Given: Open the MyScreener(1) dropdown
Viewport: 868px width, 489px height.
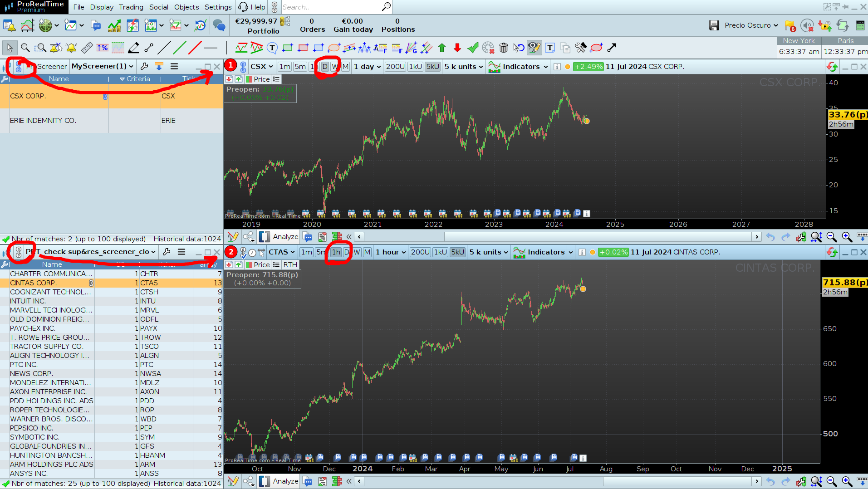Looking at the screenshot, I should pos(103,66).
